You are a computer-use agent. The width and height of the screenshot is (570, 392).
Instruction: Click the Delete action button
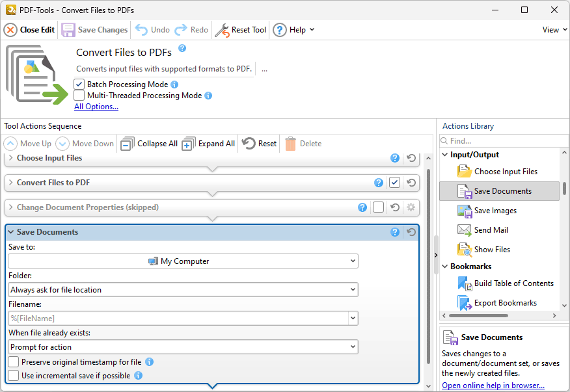(303, 144)
